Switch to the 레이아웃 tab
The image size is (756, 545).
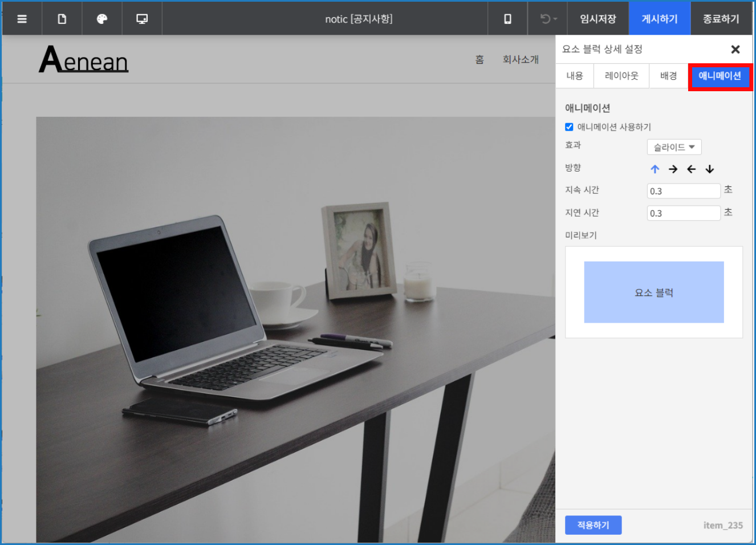pyautogui.click(x=621, y=76)
